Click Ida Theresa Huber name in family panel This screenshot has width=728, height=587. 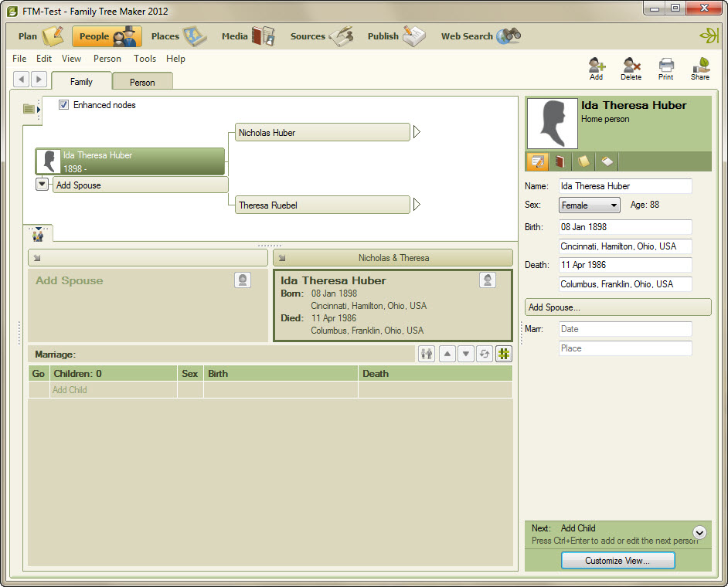(333, 280)
